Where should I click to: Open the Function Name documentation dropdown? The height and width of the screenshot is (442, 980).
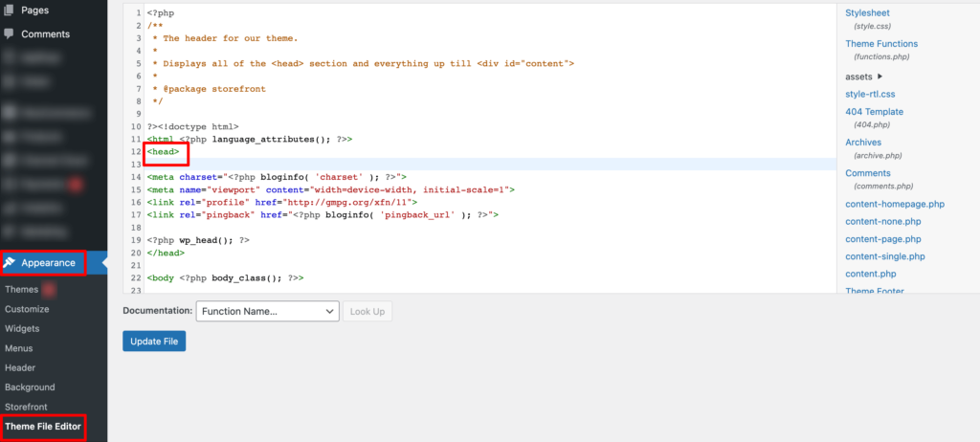click(268, 311)
